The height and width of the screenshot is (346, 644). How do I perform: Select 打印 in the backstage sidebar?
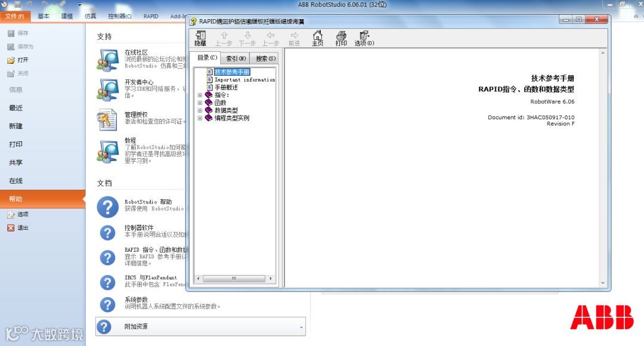point(16,144)
